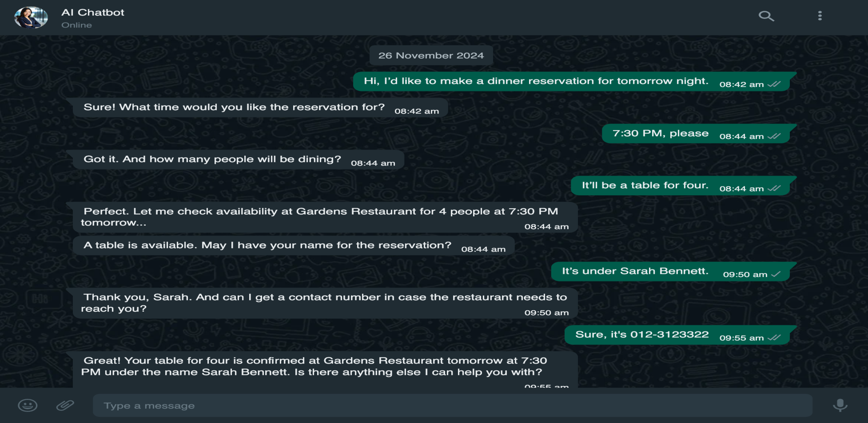Click the 'Online' status text under contact
The image size is (868, 423).
[x=76, y=25]
